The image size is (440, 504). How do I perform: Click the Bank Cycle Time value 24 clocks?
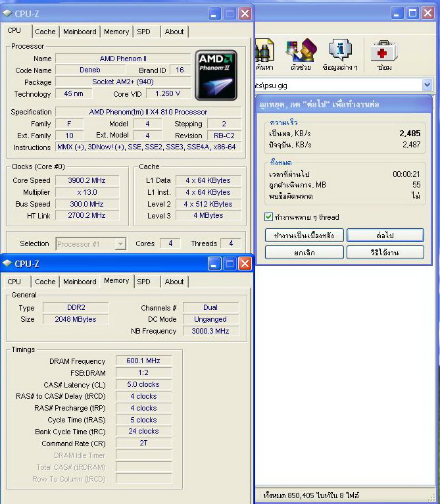coord(143,431)
